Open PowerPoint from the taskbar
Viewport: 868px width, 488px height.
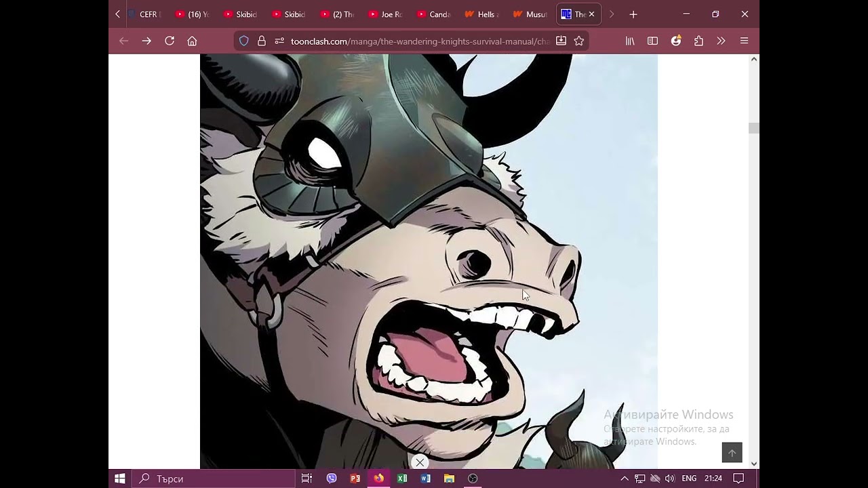coord(355,479)
